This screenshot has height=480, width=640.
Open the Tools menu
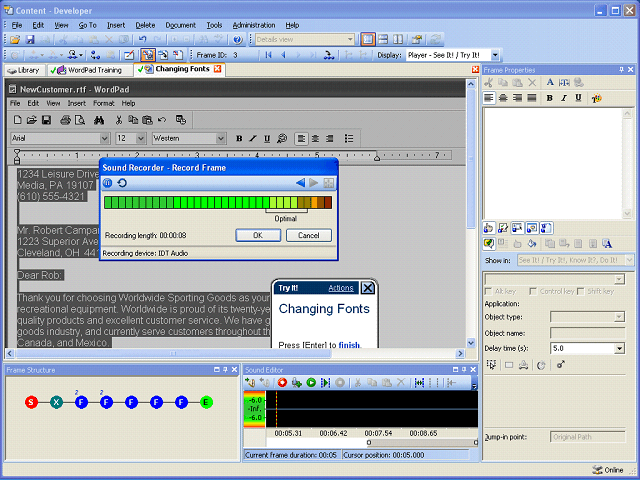tap(214, 25)
